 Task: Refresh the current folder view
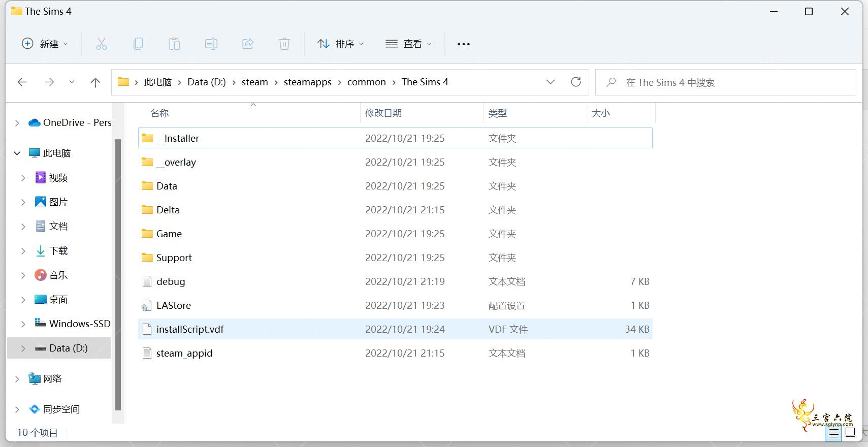click(576, 82)
